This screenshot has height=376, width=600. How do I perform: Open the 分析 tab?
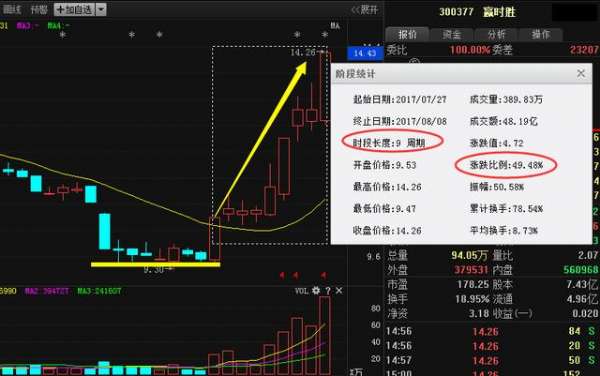(496, 34)
